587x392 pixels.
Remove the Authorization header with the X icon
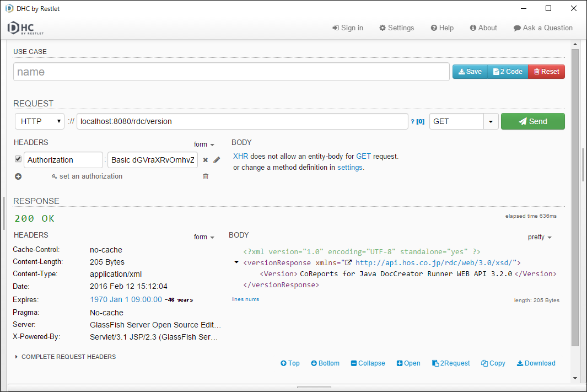coord(205,160)
